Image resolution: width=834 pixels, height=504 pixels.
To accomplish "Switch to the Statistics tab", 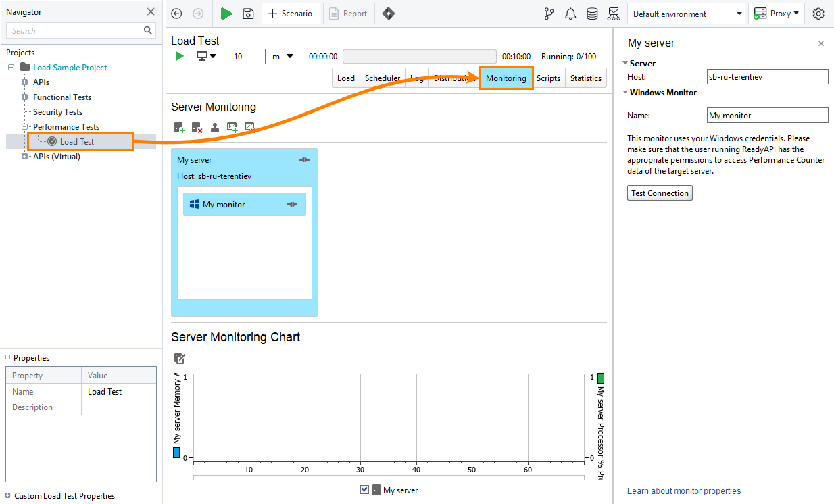I will coord(585,78).
